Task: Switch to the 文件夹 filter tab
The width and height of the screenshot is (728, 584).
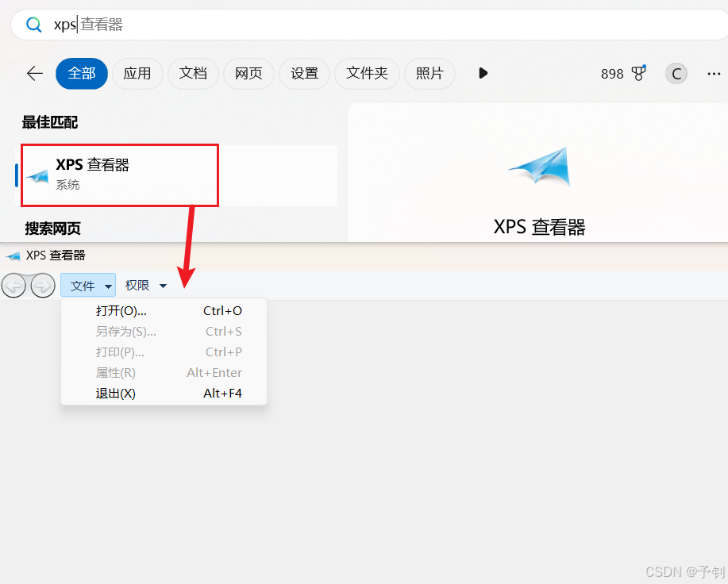Action: (368, 73)
